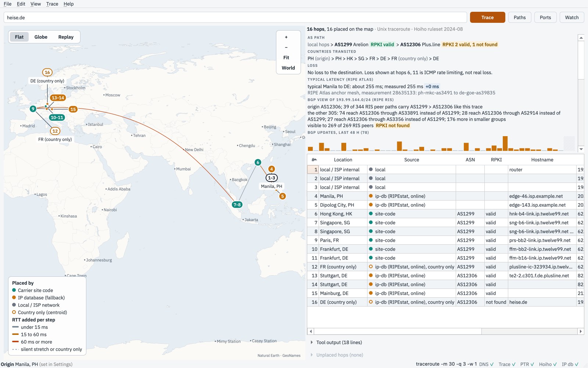This screenshot has height=368, width=588.
Task: Click Fit map control
Action: coord(286,58)
